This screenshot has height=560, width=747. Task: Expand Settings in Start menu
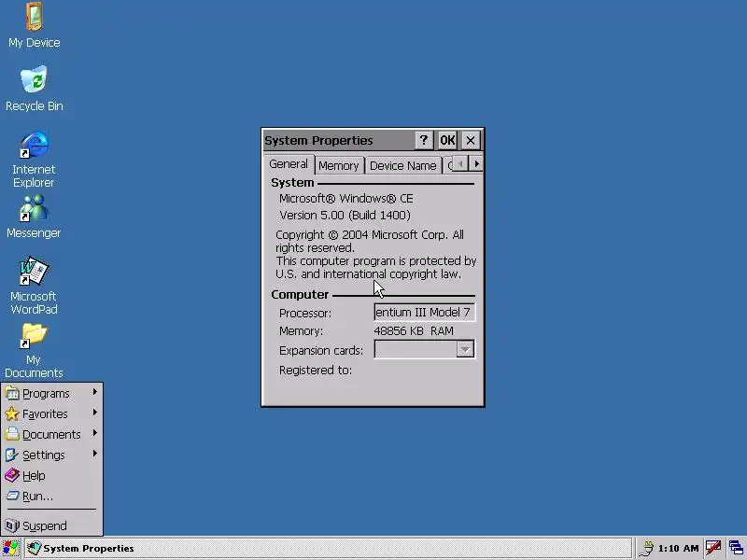coord(51,455)
